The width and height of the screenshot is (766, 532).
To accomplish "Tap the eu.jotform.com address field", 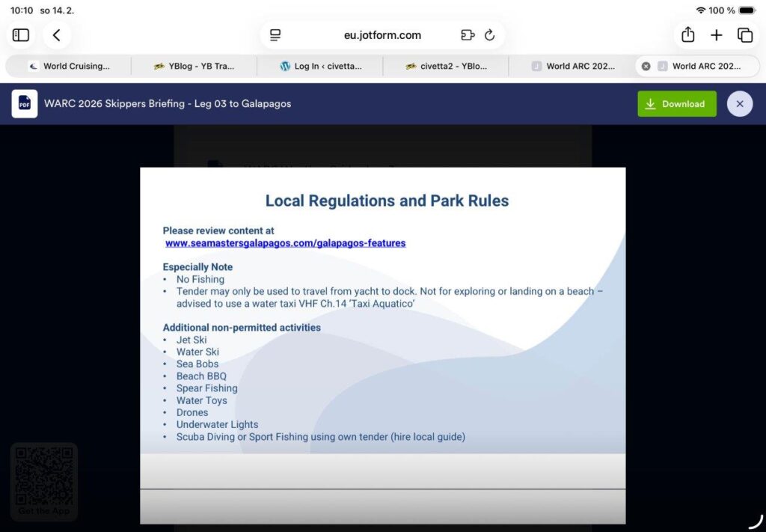I will click(x=382, y=35).
